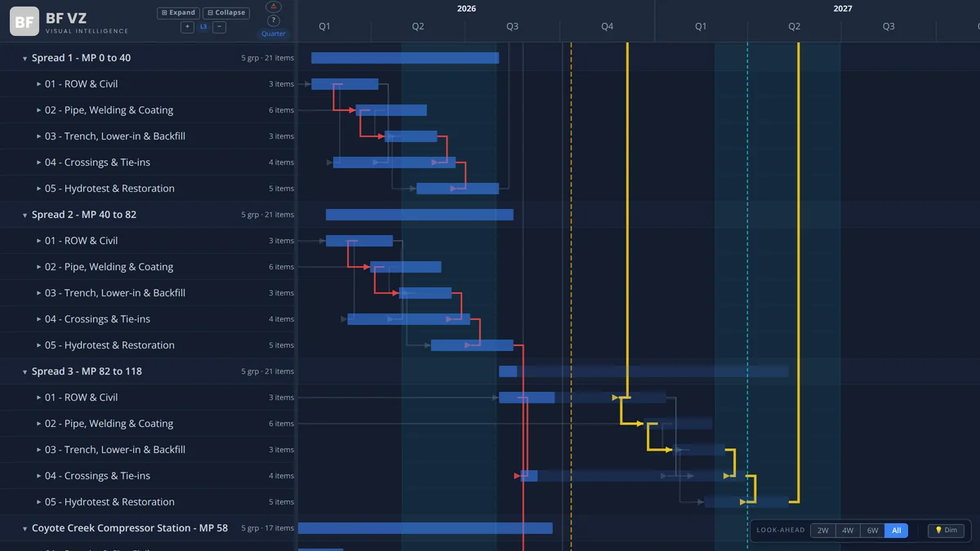Click the BF logo icon
980x551 pixels.
[x=24, y=21]
